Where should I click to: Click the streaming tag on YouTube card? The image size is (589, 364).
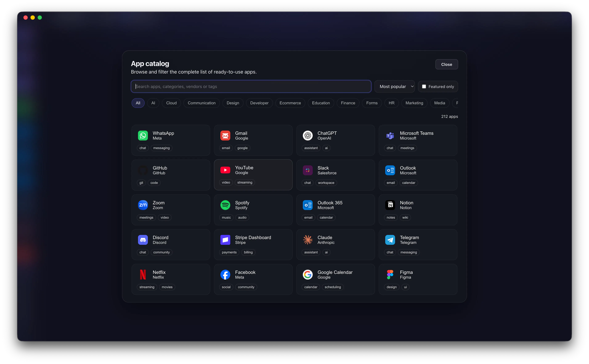pos(245,182)
